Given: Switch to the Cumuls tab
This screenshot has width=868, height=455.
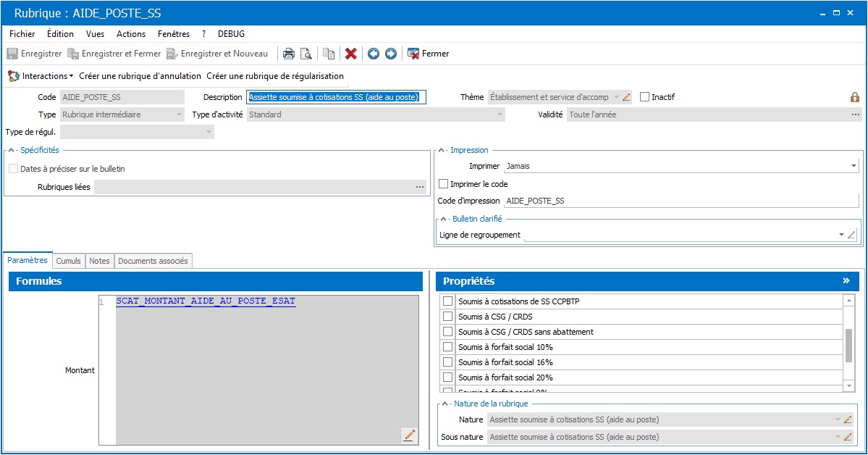Looking at the screenshot, I should click(68, 261).
